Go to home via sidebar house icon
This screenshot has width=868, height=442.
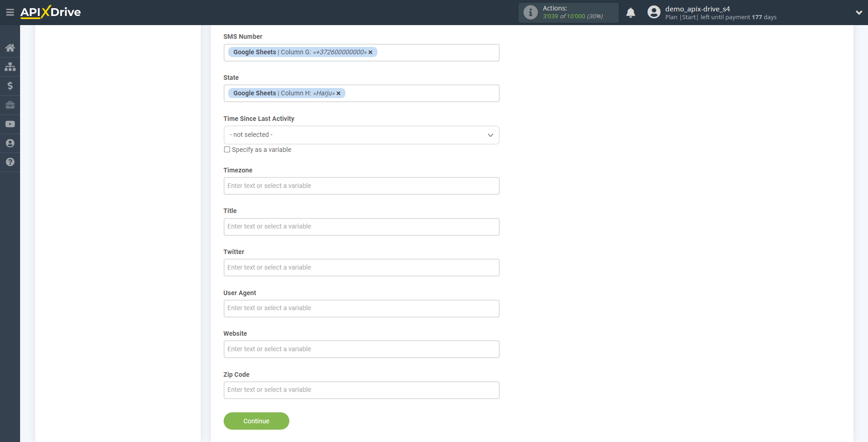pos(10,48)
